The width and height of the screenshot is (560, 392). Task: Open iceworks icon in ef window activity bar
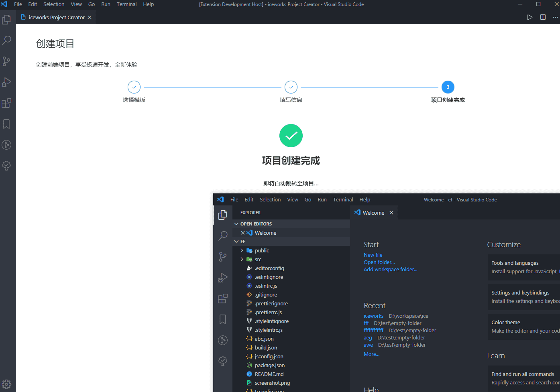pos(223,361)
